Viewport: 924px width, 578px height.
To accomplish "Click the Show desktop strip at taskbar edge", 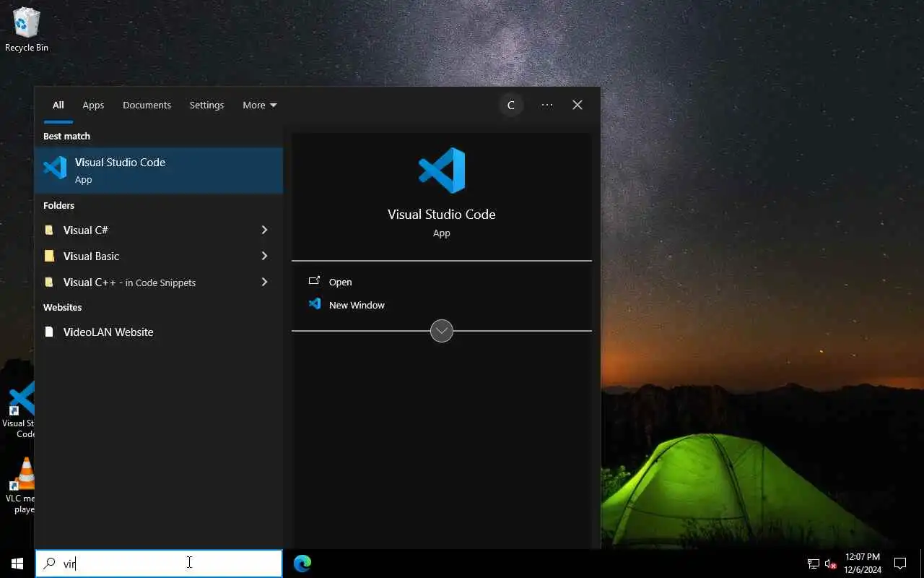I will tap(922, 564).
